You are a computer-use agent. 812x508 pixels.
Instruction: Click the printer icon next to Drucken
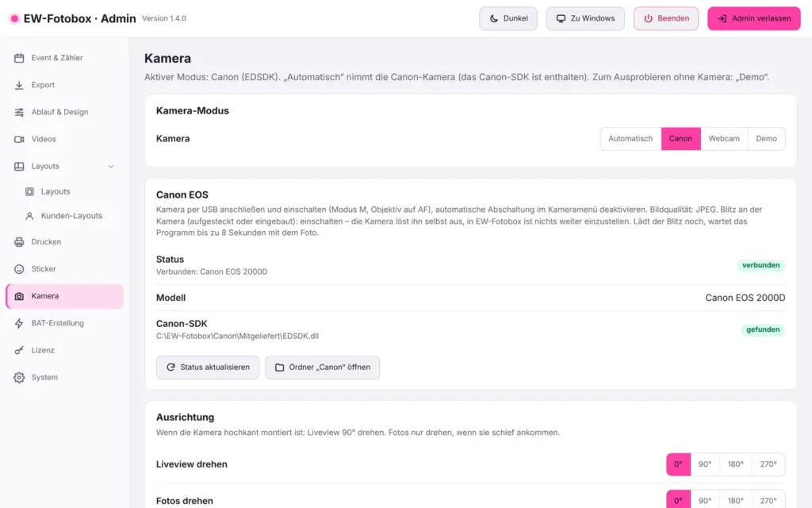click(19, 241)
